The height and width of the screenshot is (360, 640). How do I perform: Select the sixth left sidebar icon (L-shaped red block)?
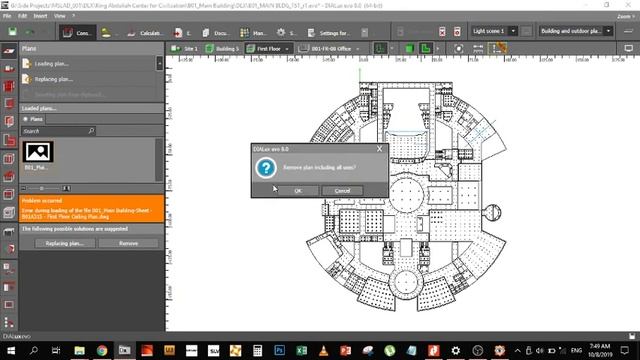tap(9, 140)
